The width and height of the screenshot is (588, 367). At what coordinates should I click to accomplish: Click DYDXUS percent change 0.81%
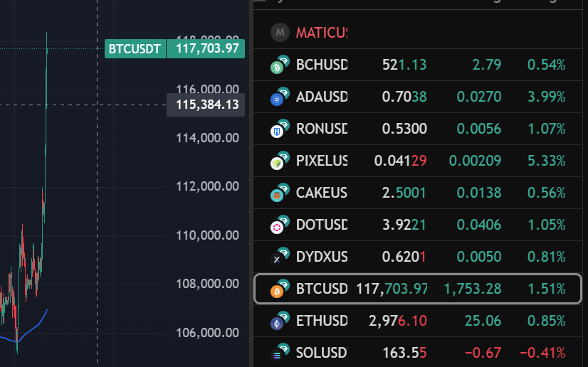pos(547,257)
